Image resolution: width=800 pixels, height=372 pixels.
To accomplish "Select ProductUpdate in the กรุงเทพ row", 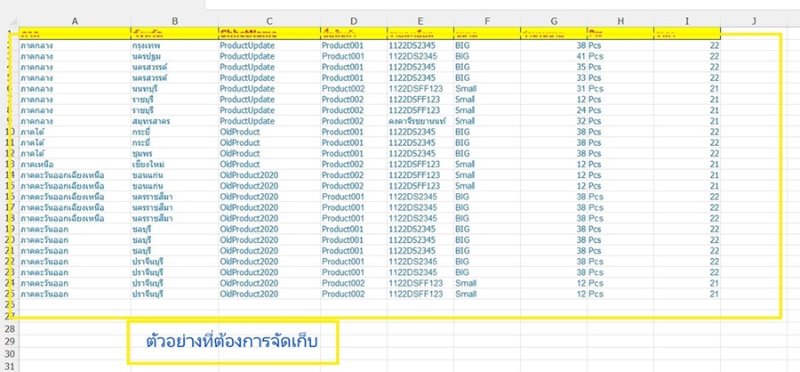I will [269, 45].
